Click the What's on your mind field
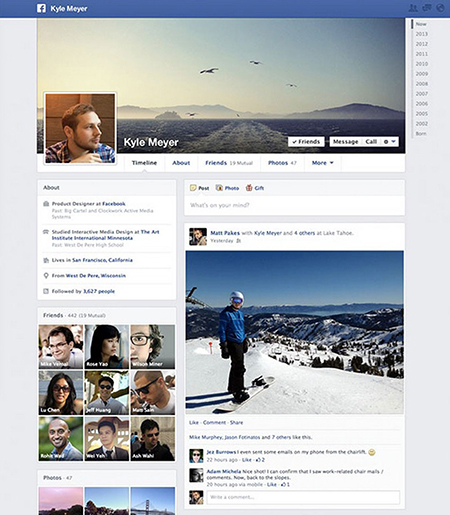Image resolution: width=450 pixels, height=515 pixels. click(295, 205)
